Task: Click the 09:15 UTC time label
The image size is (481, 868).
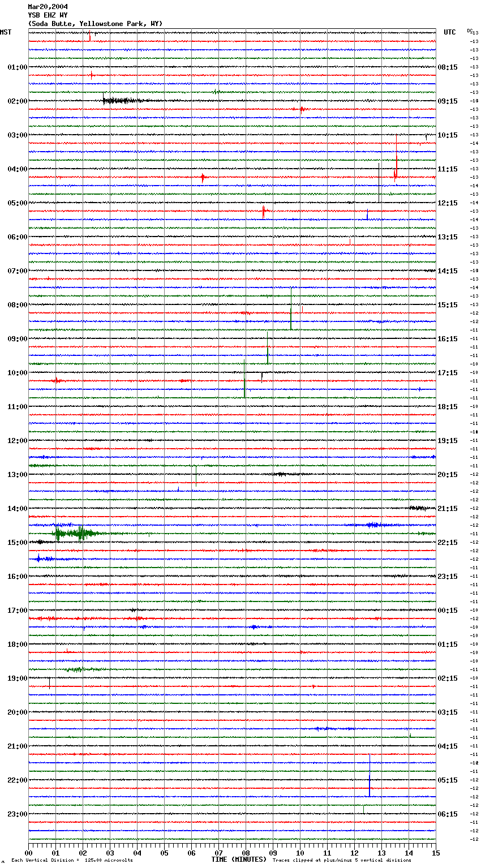Action: (448, 101)
